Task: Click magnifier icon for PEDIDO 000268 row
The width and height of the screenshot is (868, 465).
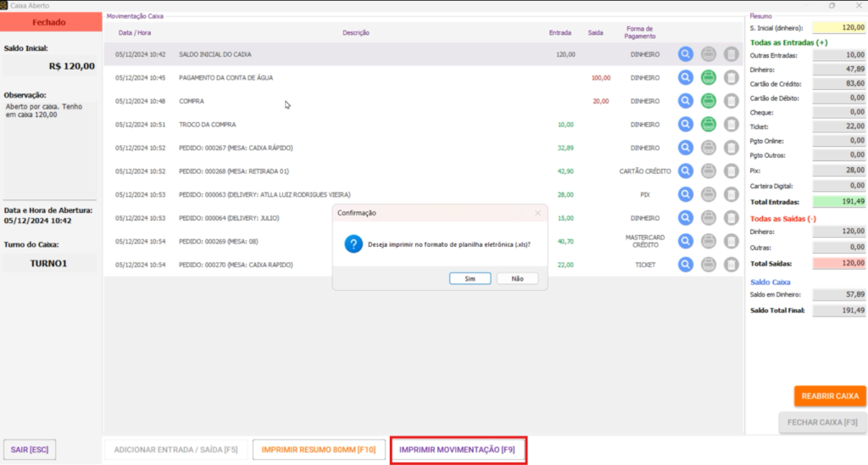Action: (x=686, y=171)
